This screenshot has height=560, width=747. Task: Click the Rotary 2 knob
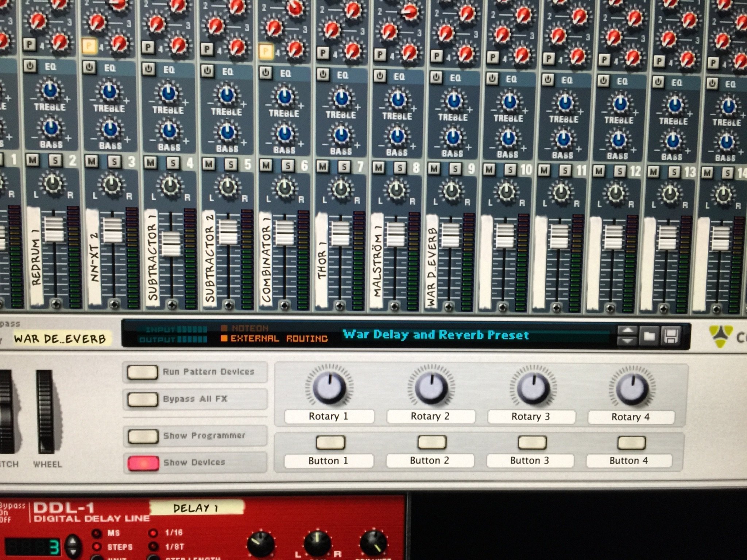[x=431, y=387]
